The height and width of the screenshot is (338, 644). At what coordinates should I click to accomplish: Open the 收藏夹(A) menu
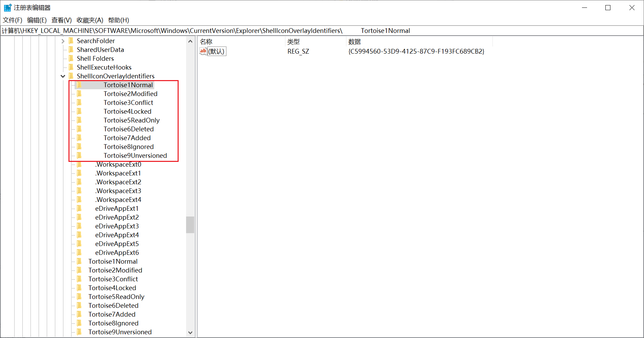(x=90, y=20)
